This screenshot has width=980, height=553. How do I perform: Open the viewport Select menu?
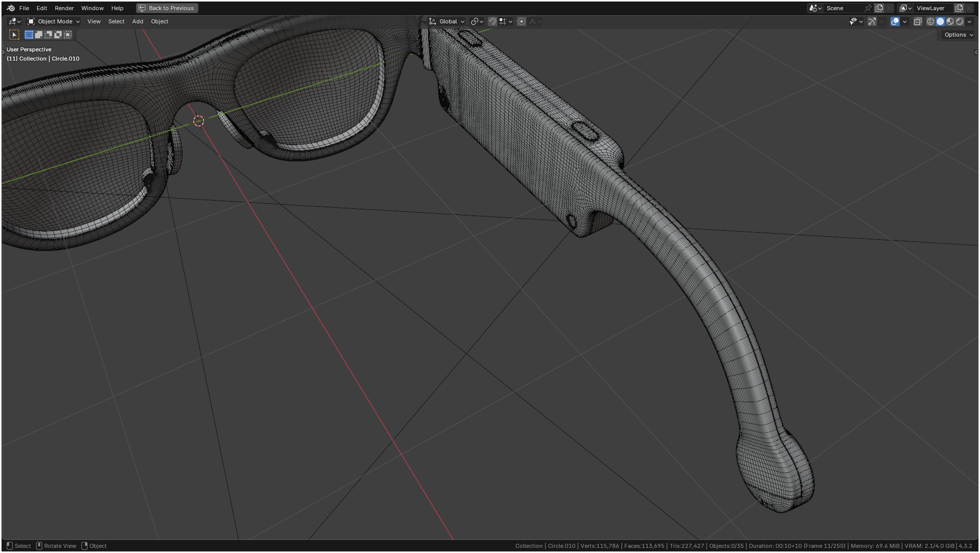click(x=116, y=21)
